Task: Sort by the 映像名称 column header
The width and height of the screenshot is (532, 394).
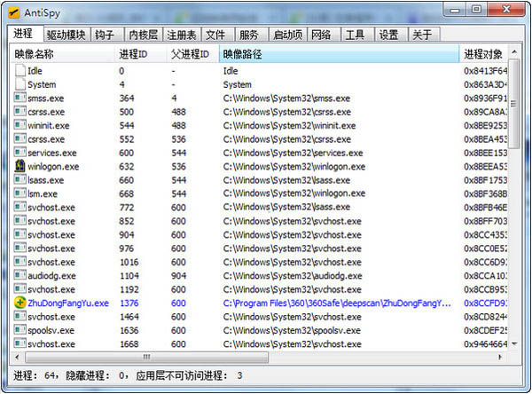Action: coord(63,54)
